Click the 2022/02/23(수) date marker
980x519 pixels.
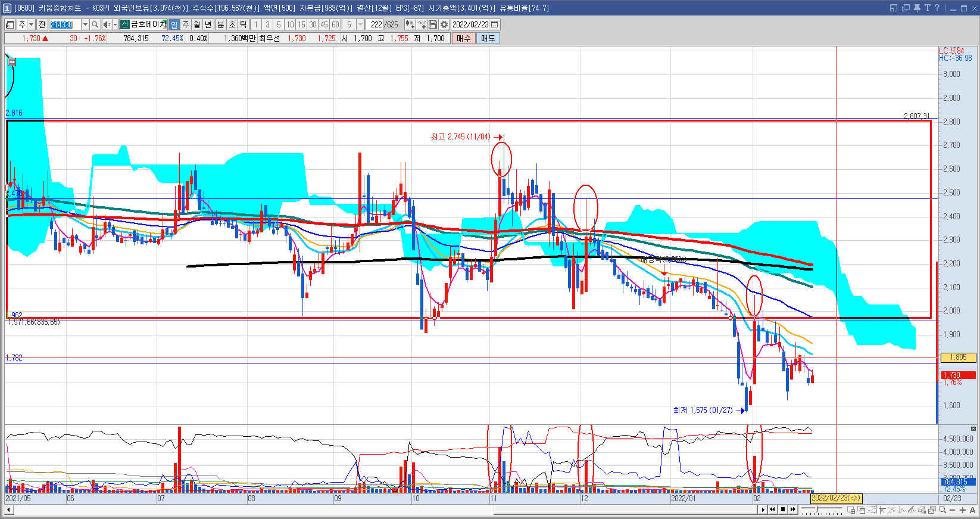836,498
